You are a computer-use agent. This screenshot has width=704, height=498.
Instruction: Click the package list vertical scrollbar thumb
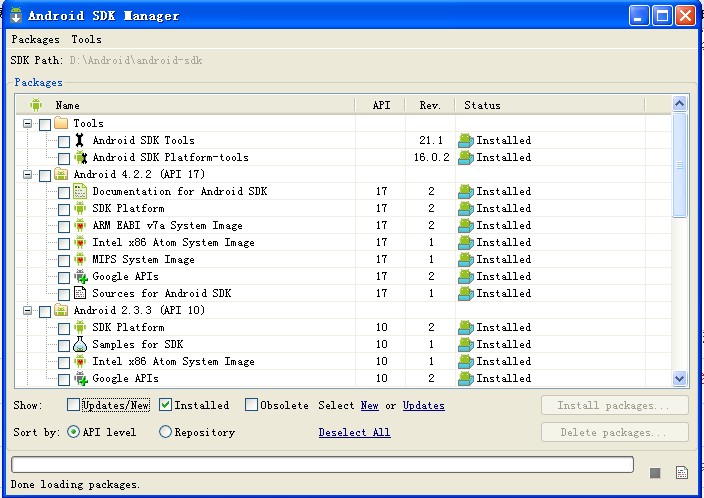(x=679, y=165)
